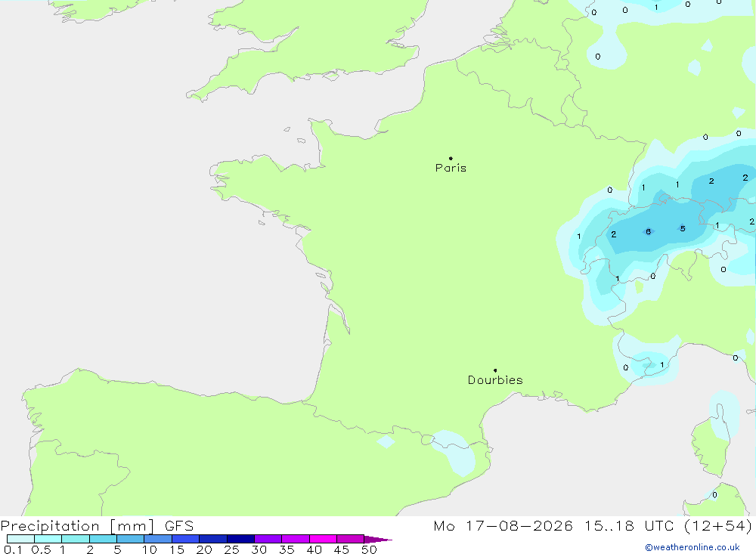
Task: Select the black dot marker above Dourbies
Action: (x=495, y=370)
